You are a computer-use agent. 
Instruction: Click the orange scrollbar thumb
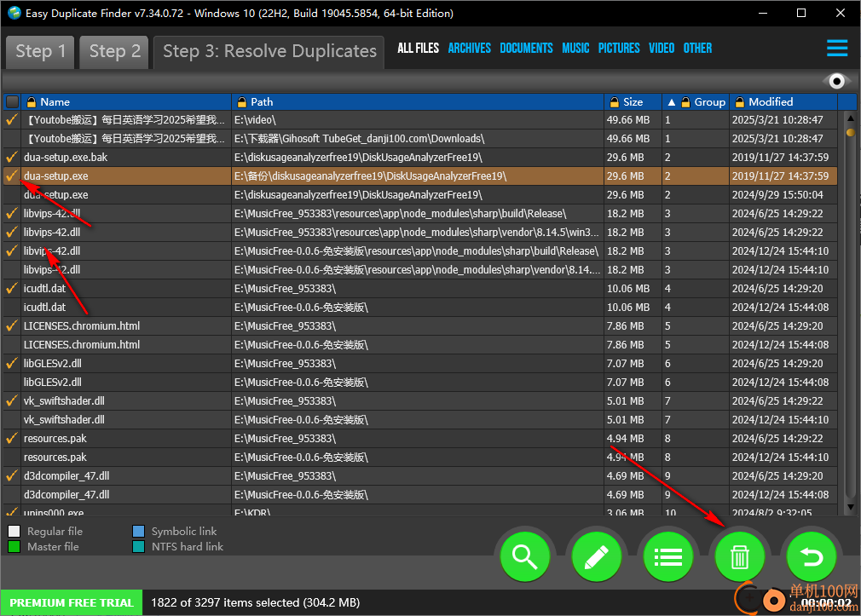pos(850,132)
